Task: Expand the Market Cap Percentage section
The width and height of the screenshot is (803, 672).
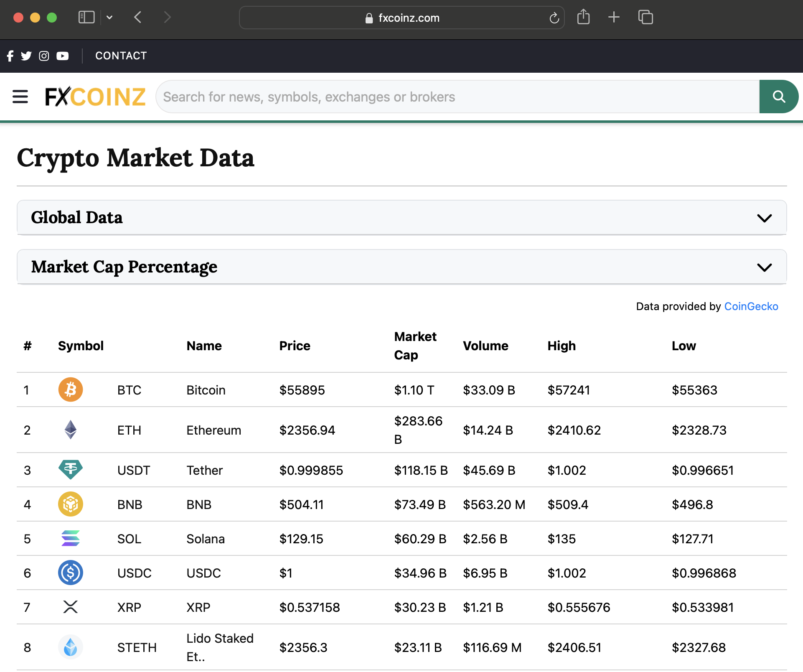Action: tap(401, 267)
